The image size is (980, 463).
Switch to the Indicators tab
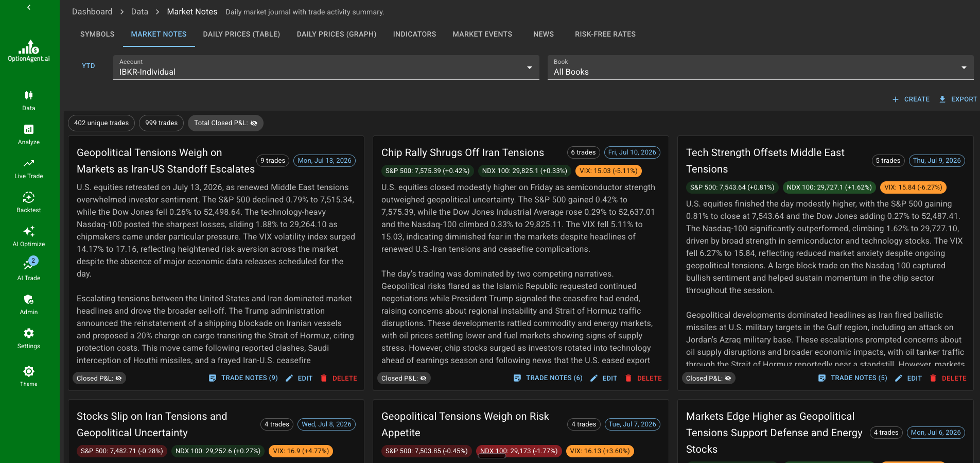414,34
